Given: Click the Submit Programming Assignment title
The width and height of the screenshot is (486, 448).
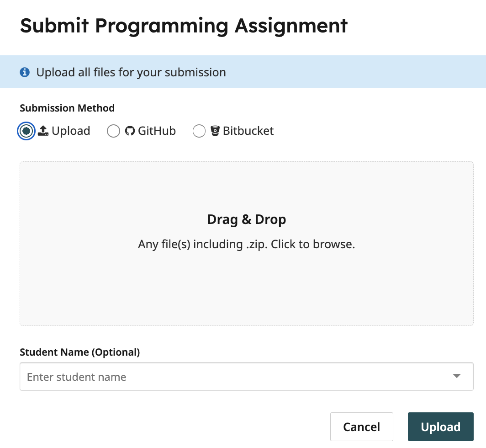Looking at the screenshot, I should click(184, 25).
